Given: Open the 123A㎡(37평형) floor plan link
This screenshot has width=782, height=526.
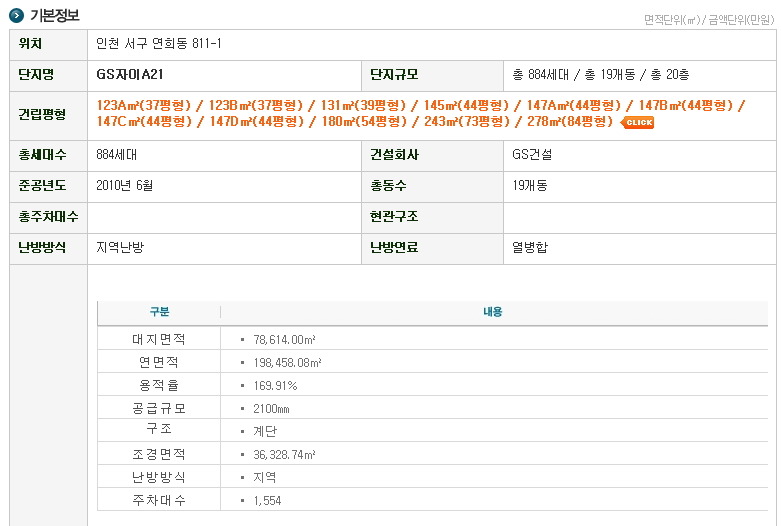Looking at the screenshot, I should click(144, 105).
